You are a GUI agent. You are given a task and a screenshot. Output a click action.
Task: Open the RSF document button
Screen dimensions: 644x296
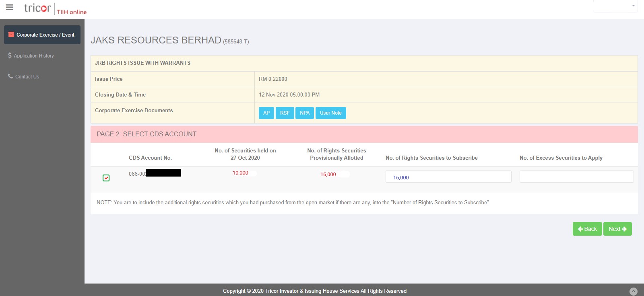[x=285, y=113]
